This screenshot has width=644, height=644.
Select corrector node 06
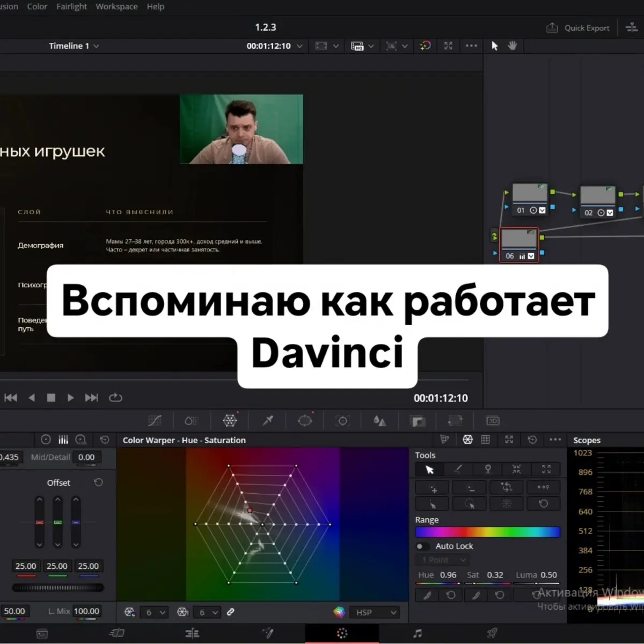(518, 245)
